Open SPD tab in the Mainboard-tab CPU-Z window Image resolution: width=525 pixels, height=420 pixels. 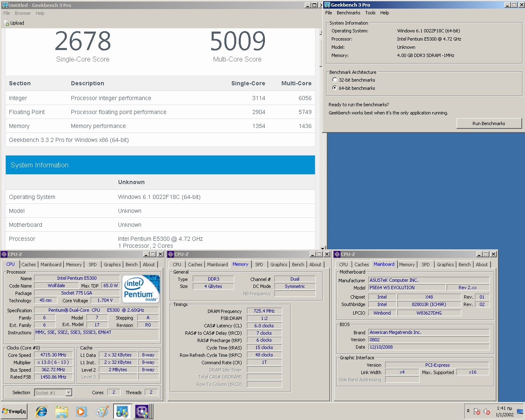[x=426, y=265]
